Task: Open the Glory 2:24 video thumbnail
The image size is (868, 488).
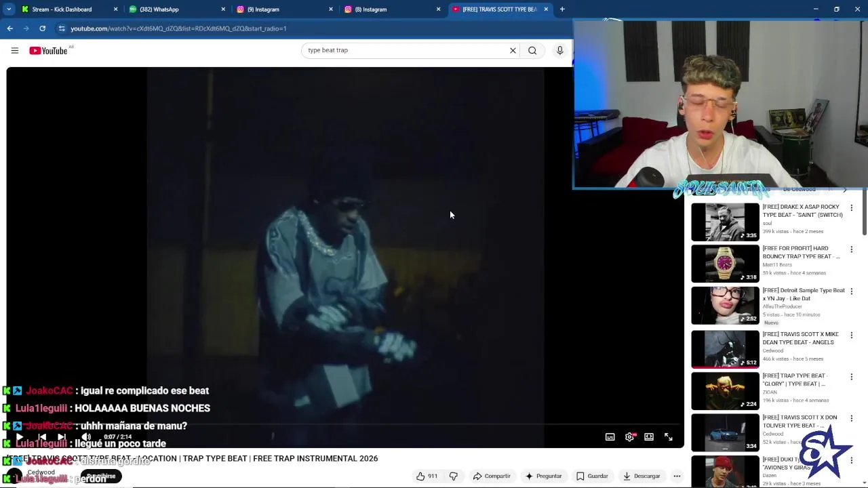Action: click(x=725, y=391)
